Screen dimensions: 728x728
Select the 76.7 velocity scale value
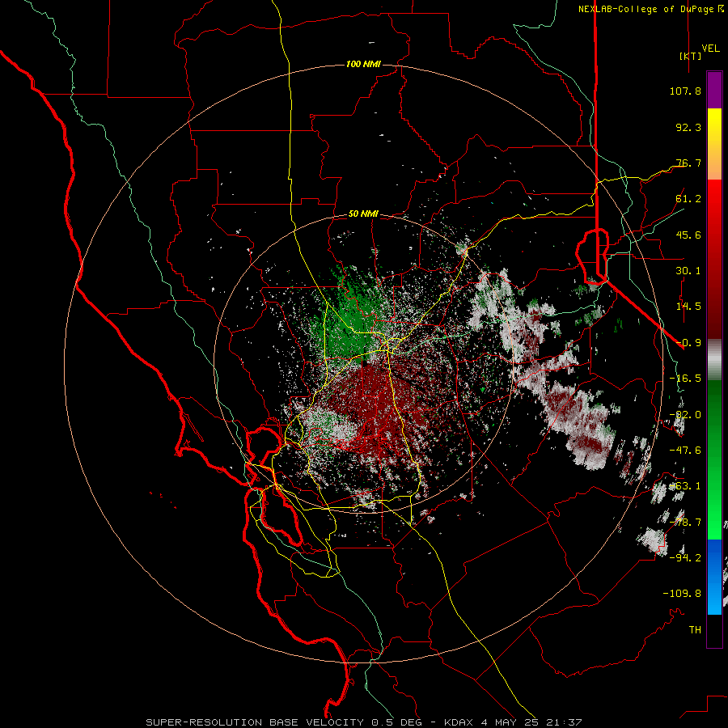(x=688, y=163)
